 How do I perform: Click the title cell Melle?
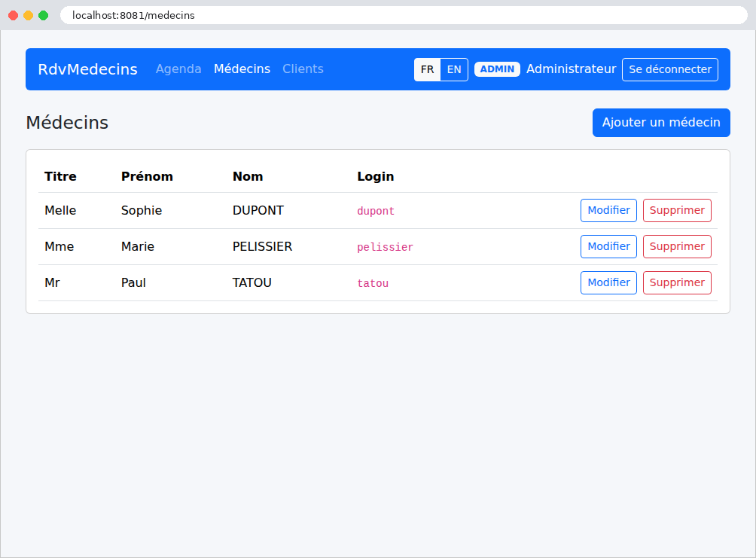click(60, 210)
